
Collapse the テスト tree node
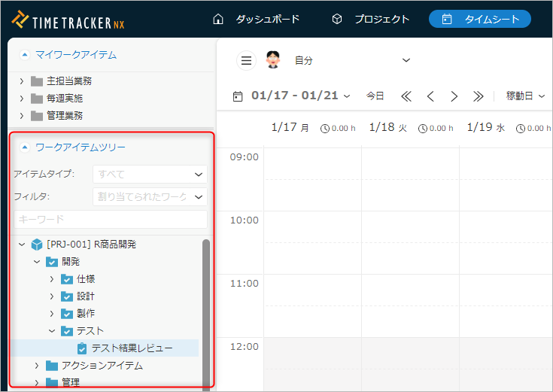52,331
